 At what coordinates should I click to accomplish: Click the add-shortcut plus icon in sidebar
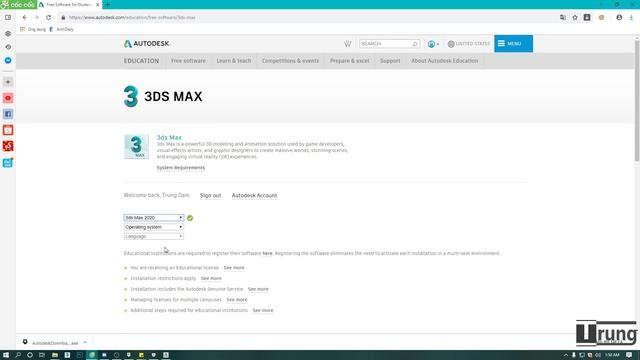[x=8, y=82]
